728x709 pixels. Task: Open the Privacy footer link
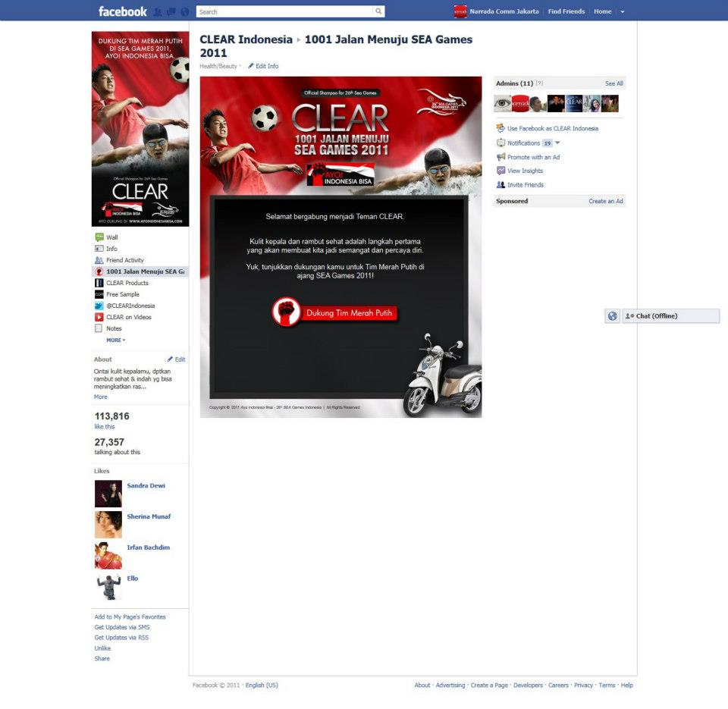[584, 685]
